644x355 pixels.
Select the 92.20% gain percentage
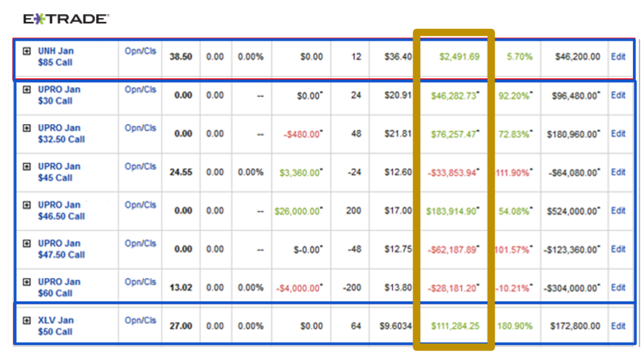click(515, 96)
